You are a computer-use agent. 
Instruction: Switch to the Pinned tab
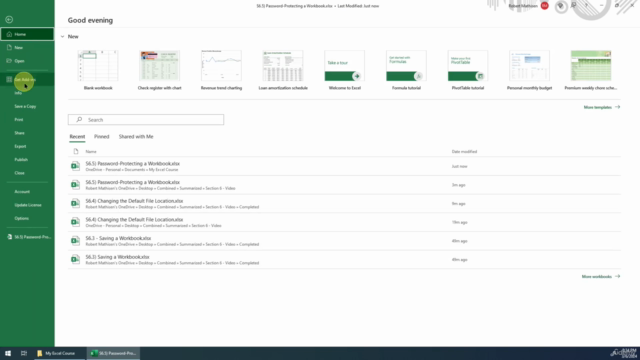102,137
